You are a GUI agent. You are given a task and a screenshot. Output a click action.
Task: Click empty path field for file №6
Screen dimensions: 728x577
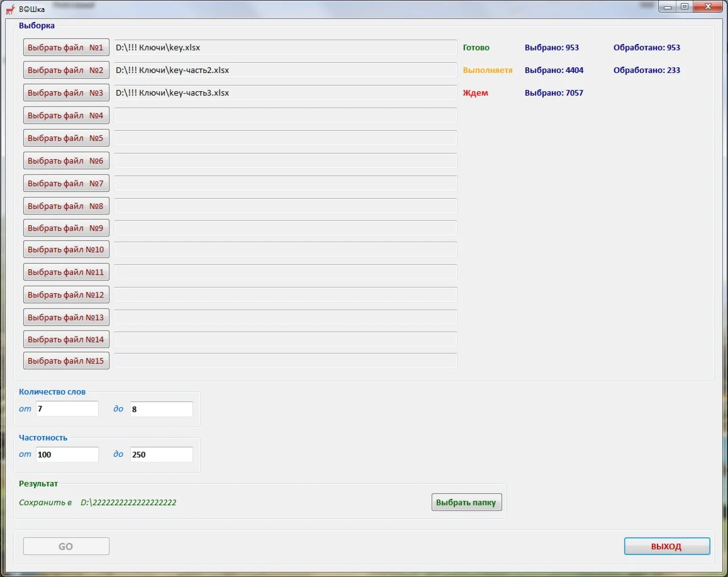286,160
